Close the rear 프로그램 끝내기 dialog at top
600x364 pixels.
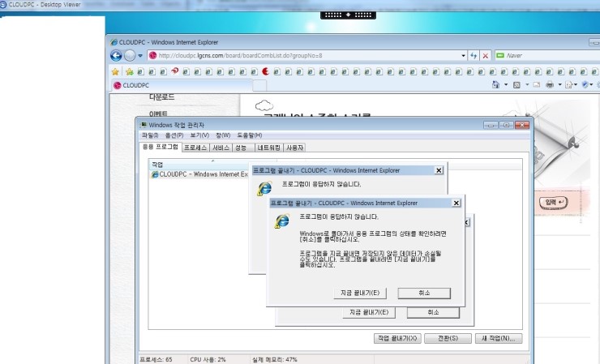(439, 170)
